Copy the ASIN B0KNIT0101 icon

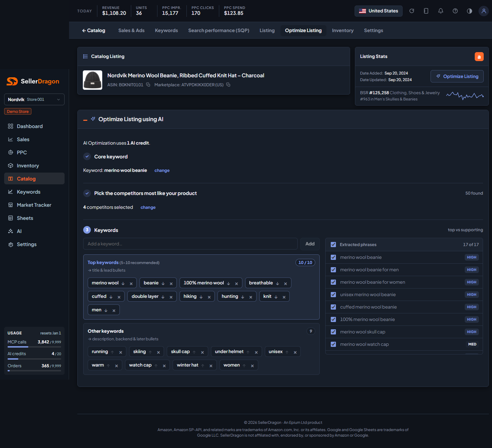pos(148,85)
